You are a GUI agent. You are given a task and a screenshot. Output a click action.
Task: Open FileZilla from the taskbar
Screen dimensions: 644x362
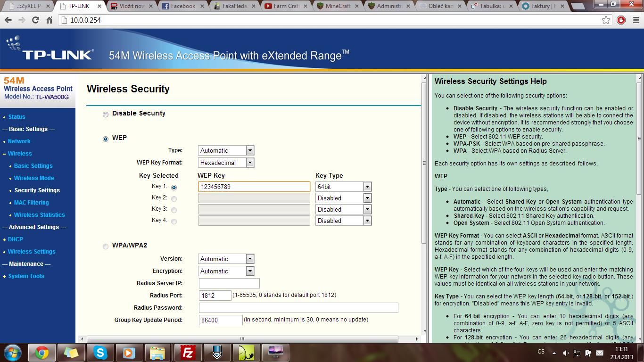[188, 353]
